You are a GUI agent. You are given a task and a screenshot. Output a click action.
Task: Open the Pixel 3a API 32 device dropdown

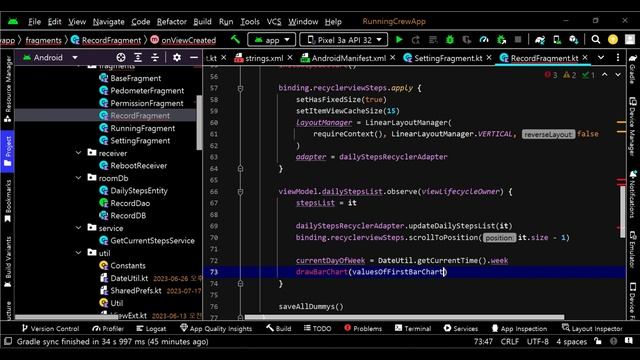point(344,40)
